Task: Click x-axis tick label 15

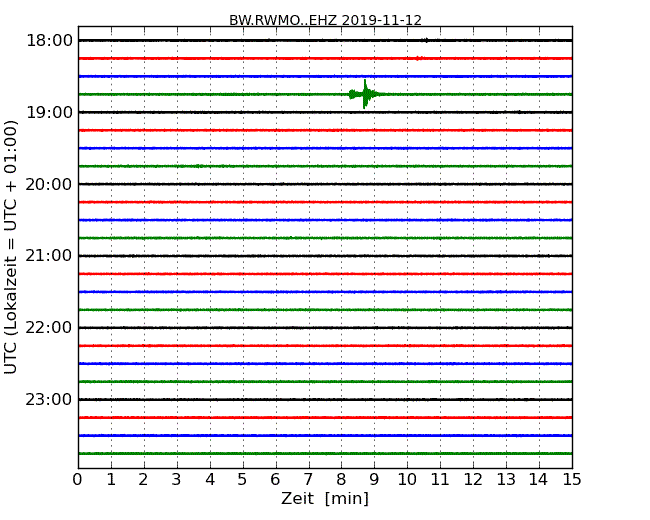Action: pos(572,480)
